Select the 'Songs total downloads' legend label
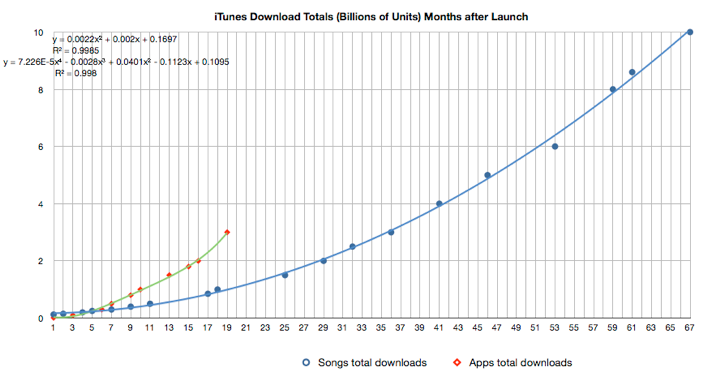Image resolution: width=708 pixels, height=377 pixels. (372, 363)
